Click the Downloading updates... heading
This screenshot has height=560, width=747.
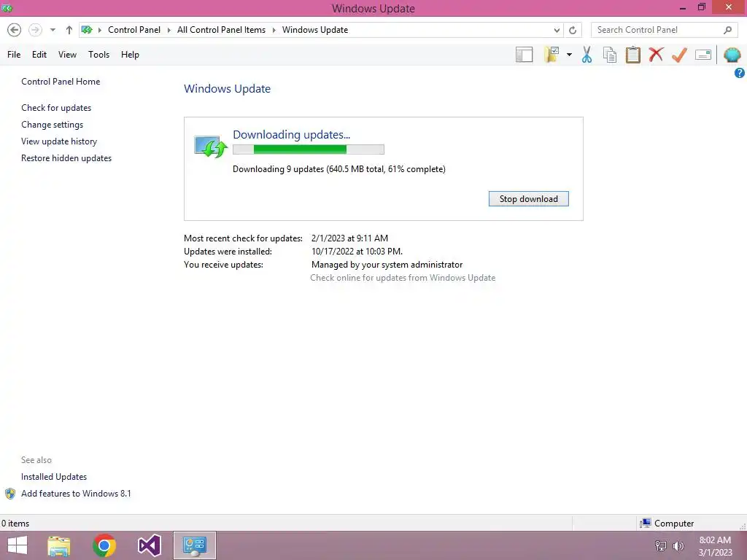click(291, 135)
